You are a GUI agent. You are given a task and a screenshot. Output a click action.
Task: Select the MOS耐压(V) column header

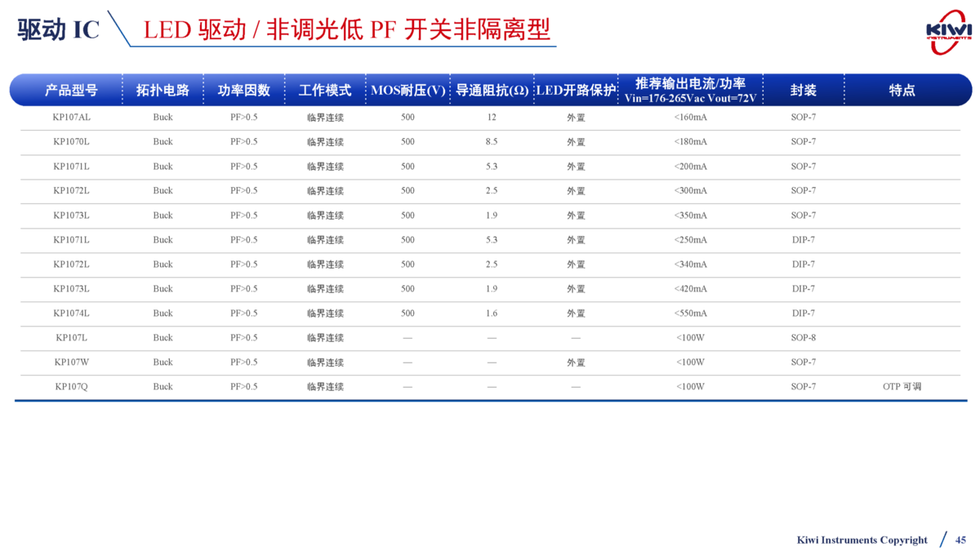(x=408, y=90)
